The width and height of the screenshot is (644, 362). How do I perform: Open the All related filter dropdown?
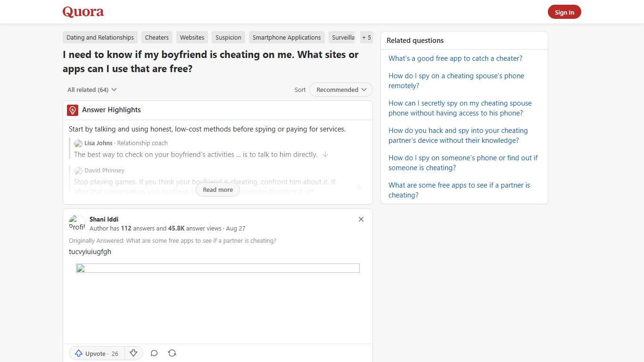(x=91, y=90)
